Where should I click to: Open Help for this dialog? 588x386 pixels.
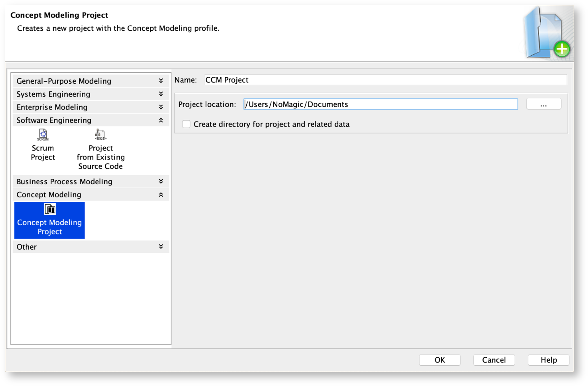(548, 360)
